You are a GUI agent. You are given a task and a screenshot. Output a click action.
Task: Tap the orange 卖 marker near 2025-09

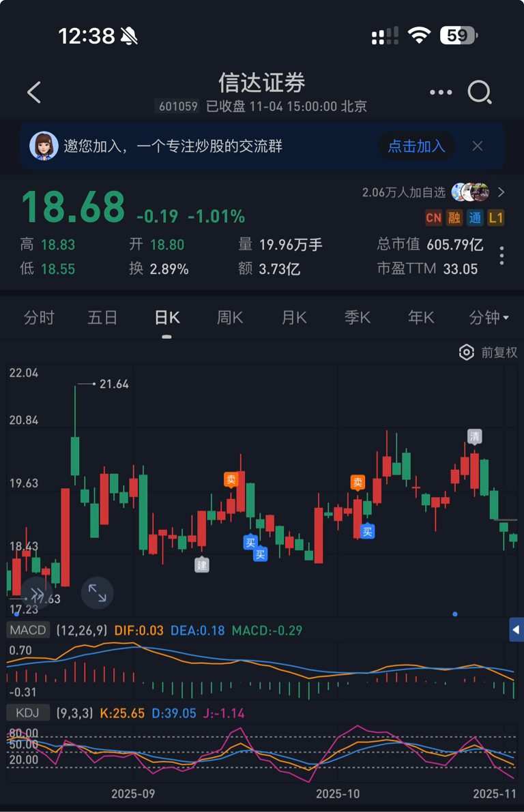click(x=231, y=479)
